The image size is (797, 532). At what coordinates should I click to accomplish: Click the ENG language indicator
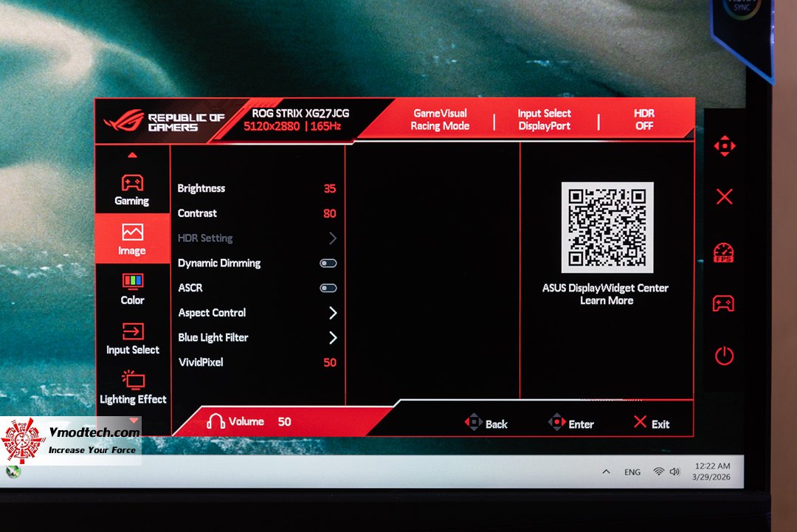[632, 472]
